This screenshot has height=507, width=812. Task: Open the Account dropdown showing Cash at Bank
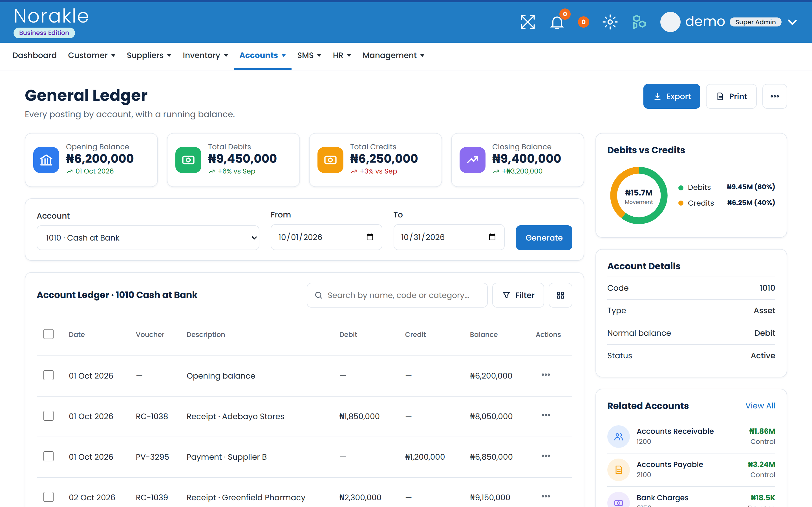[148, 238]
